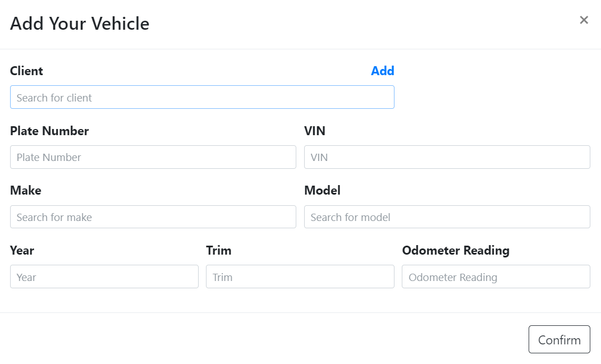Close the Add Your Vehicle dialog
This screenshot has width=601, height=364.
(x=584, y=20)
